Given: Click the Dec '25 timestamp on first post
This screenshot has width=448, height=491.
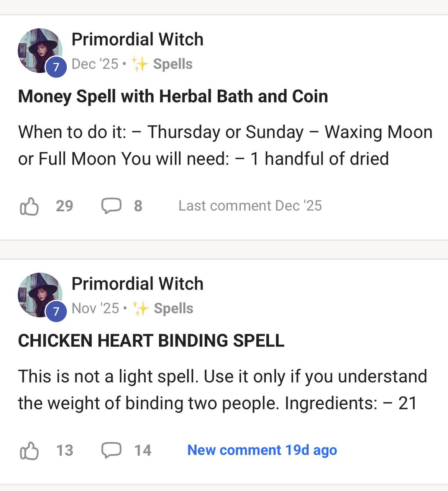Looking at the screenshot, I should coord(95,64).
